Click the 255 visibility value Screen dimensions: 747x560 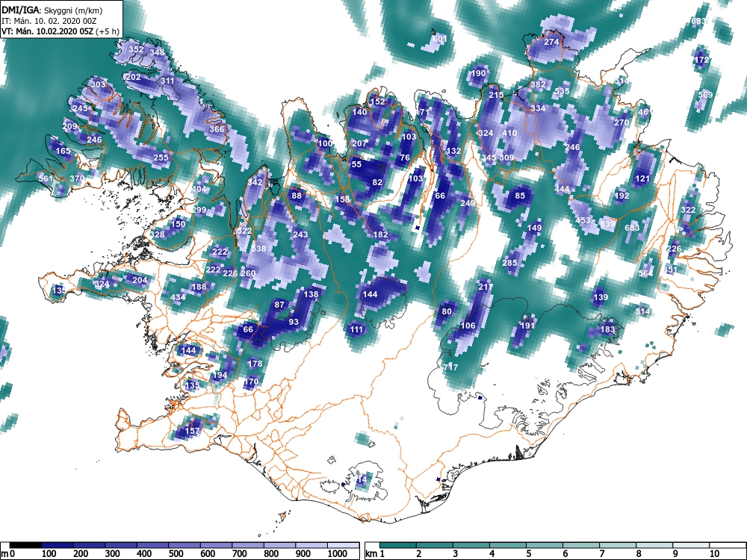[x=161, y=157]
